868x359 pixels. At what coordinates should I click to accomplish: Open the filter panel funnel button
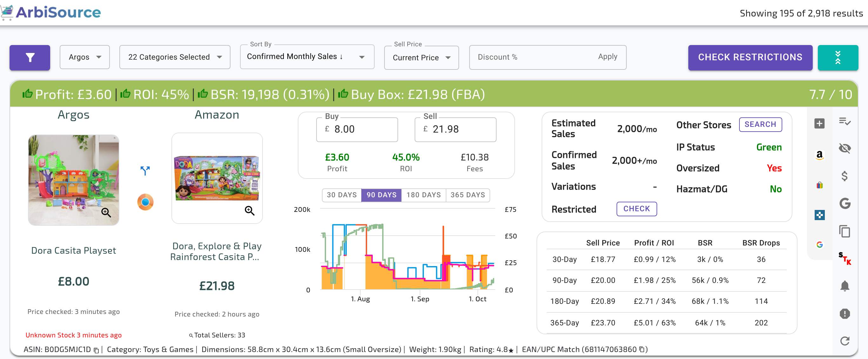(x=30, y=57)
